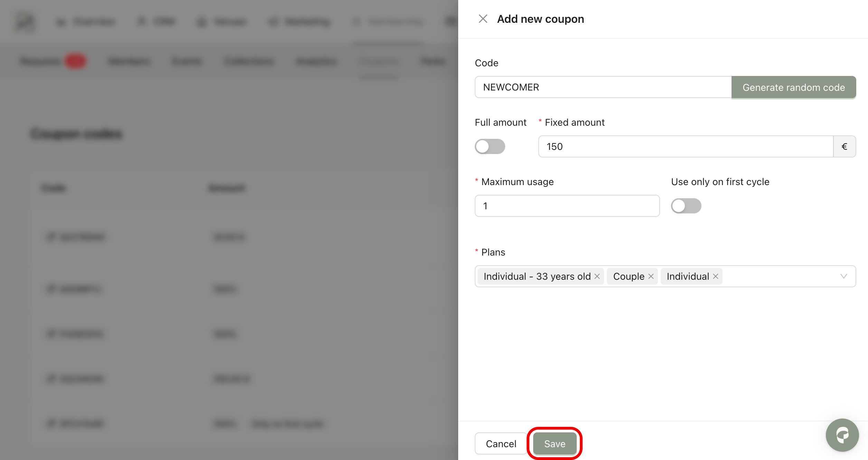Screen dimensions: 868x460
Task: Expand the Plans dropdown arrow
Action: [x=843, y=276]
